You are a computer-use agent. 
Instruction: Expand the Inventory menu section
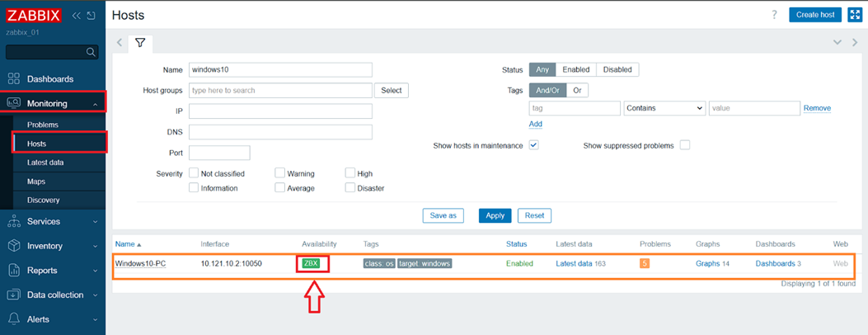96,246
